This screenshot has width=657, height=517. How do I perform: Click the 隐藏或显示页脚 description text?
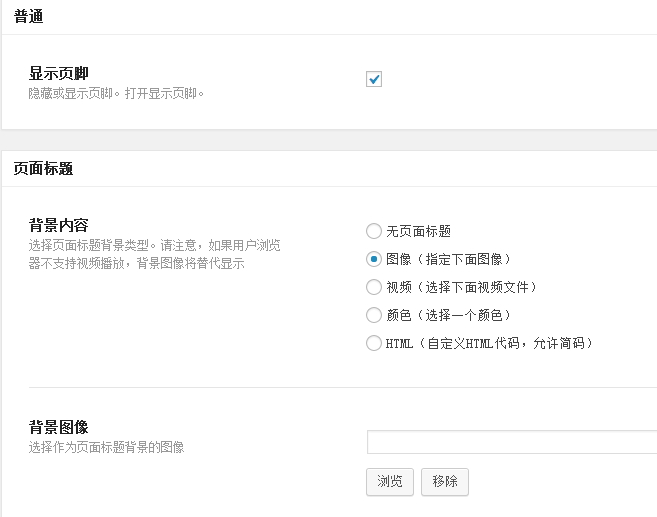116,93
